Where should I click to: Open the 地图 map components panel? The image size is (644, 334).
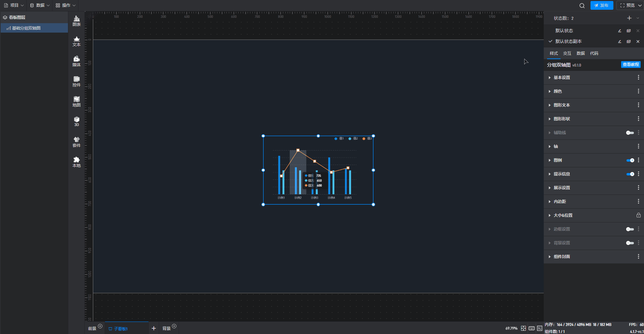coord(76,101)
